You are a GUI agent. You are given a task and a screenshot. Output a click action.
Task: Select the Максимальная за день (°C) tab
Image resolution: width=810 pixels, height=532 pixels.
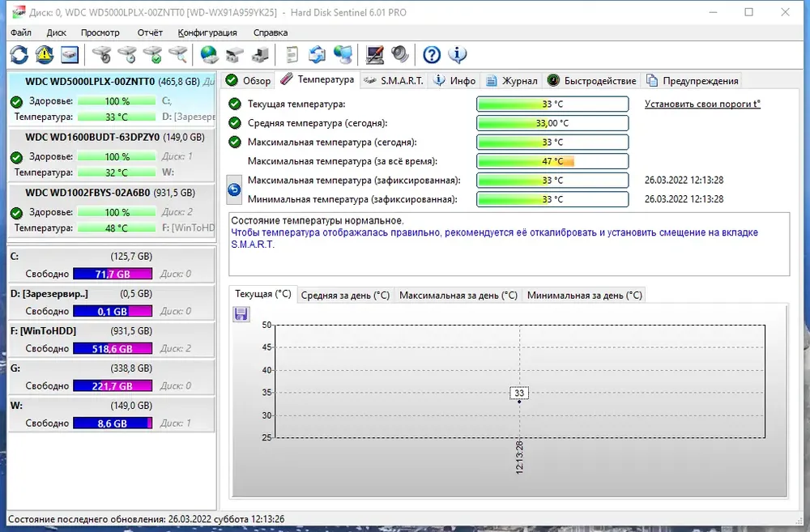[x=458, y=296]
